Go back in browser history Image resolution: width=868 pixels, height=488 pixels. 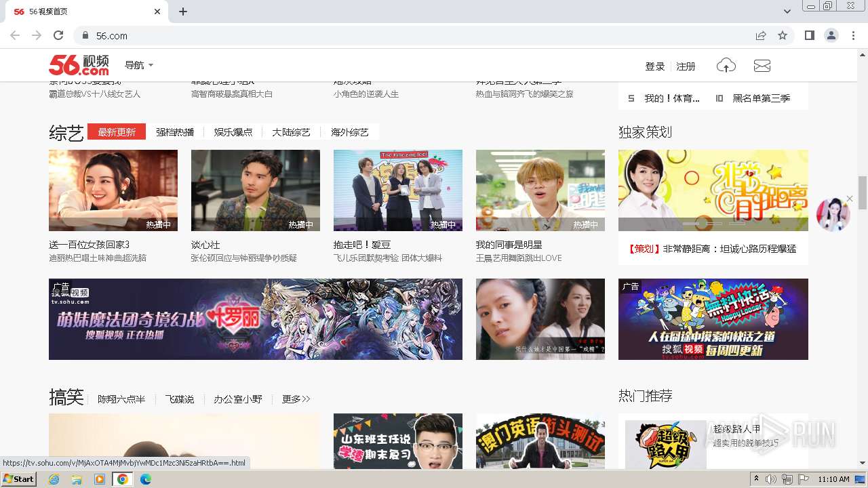click(x=15, y=35)
